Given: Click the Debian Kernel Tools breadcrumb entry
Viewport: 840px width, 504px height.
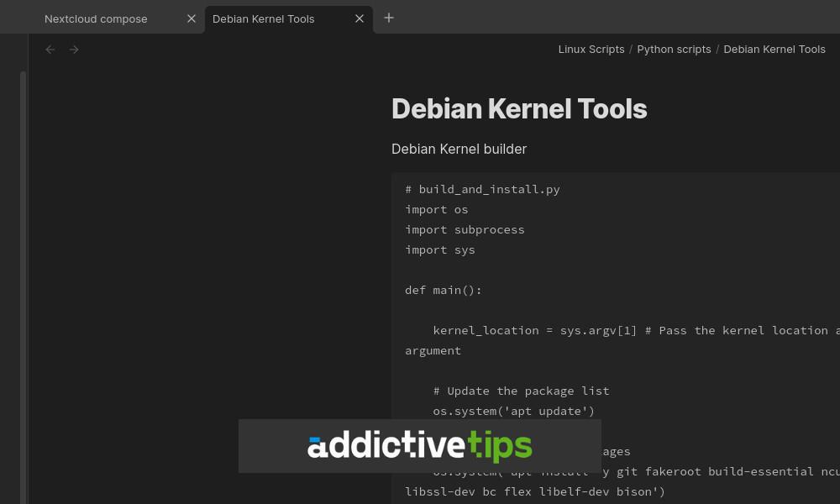Looking at the screenshot, I should pos(774,49).
